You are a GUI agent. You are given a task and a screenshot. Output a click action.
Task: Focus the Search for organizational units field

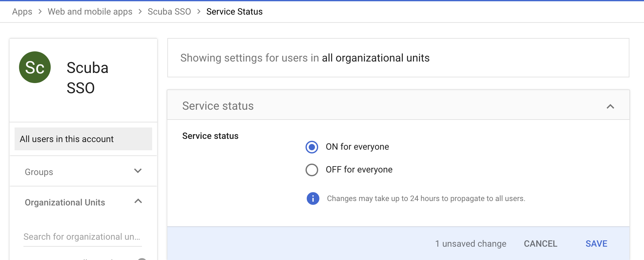click(x=83, y=237)
